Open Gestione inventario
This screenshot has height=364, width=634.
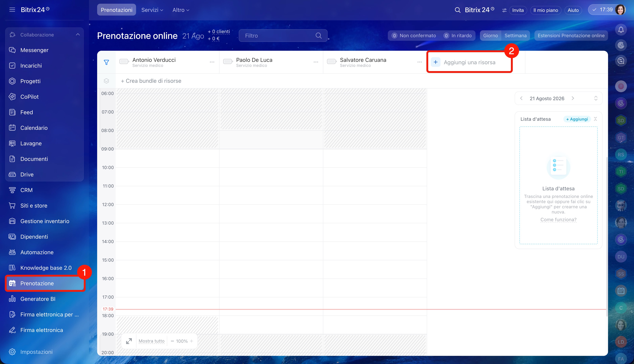[x=44, y=221]
